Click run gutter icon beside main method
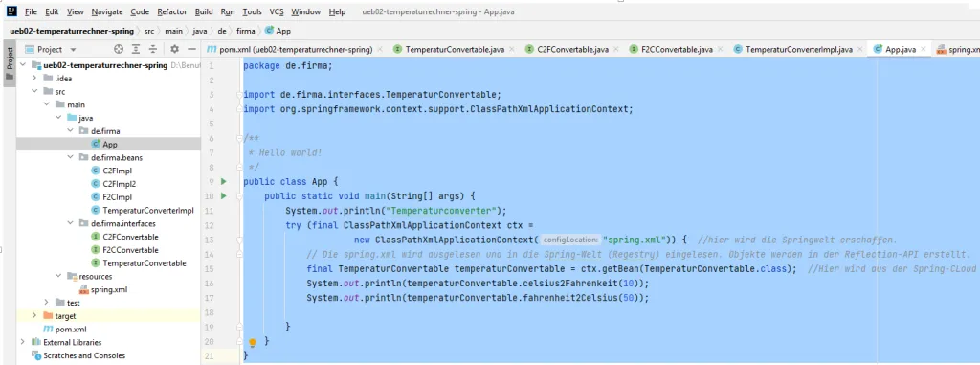 pos(224,196)
